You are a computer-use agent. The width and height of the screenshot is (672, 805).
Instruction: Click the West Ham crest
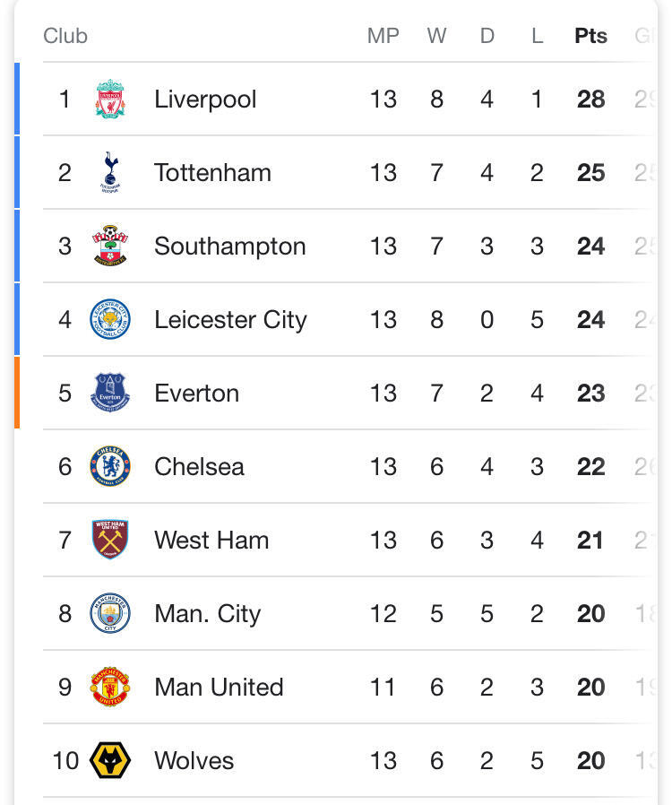[110, 541]
